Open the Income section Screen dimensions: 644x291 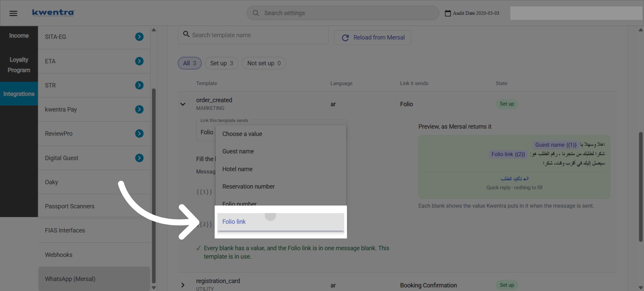[19, 36]
